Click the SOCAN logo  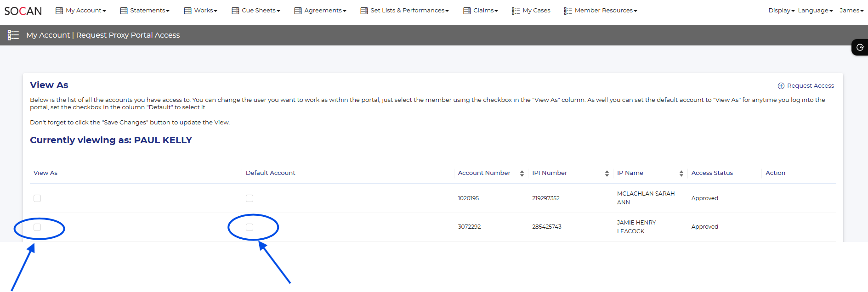tap(23, 11)
